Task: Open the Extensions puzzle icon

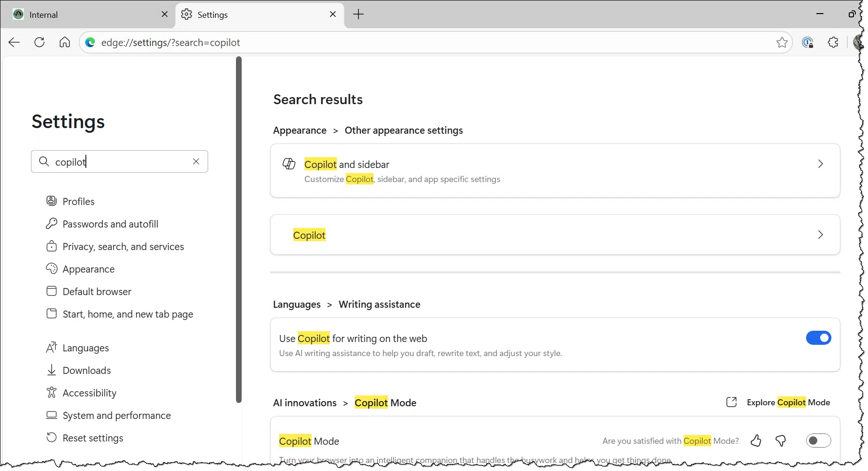Action: (833, 43)
